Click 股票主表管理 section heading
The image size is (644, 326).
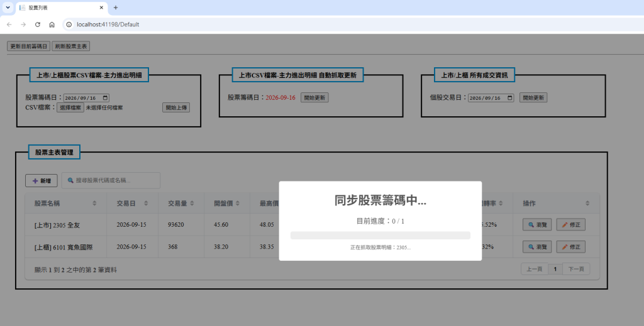point(54,152)
